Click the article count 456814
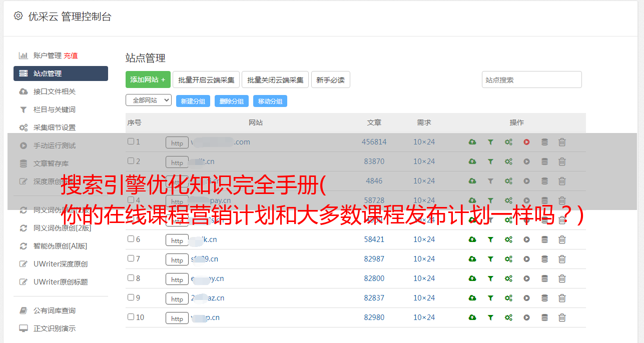The height and width of the screenshot is (343, 644). pyautogui.click(x=374, y=142)
